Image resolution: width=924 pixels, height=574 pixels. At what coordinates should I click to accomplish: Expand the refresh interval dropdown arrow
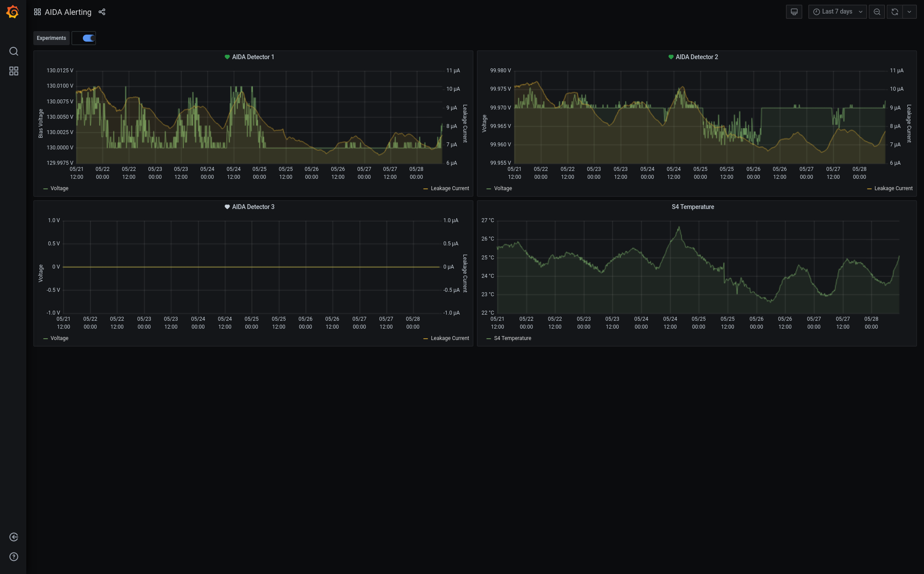click(910, 12)
